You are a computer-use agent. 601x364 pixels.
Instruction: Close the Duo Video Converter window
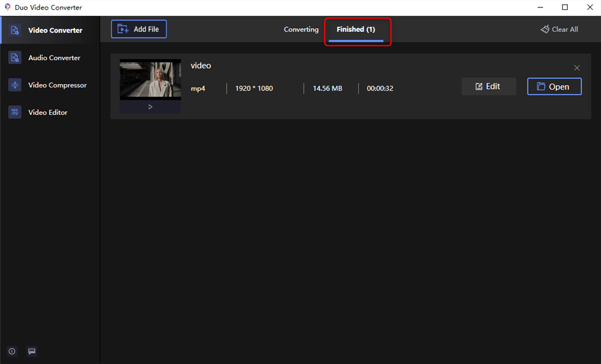coord(590,7)
